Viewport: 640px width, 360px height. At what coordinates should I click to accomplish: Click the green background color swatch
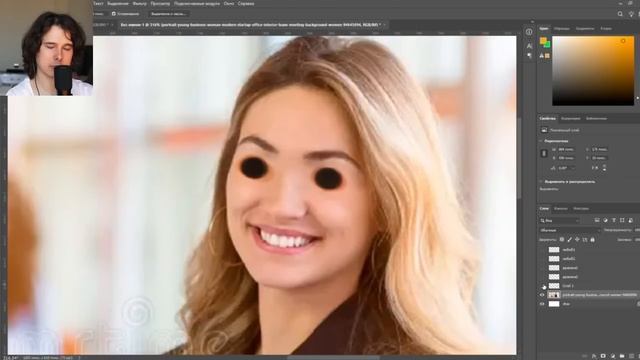(547, 44)
